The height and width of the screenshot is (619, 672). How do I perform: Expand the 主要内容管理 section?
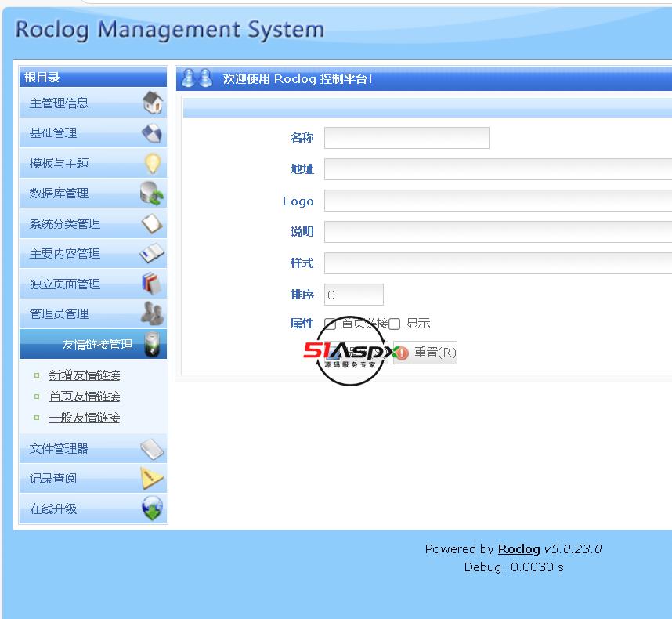coord(93,253)
